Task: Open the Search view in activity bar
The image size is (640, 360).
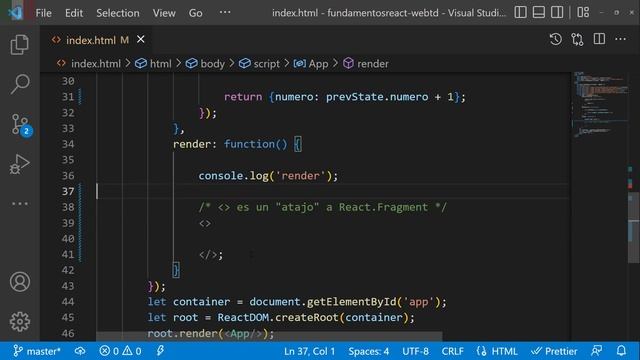Action: 19,84
